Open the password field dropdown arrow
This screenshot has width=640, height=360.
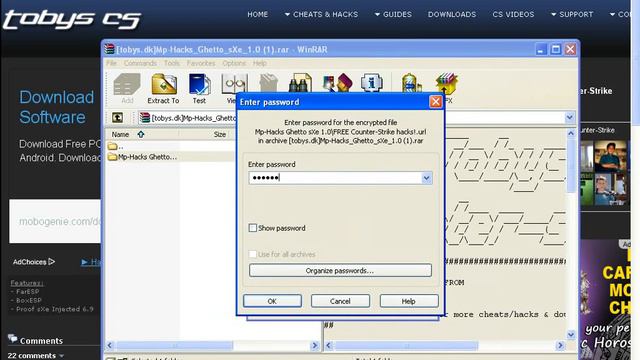point(426,178)
